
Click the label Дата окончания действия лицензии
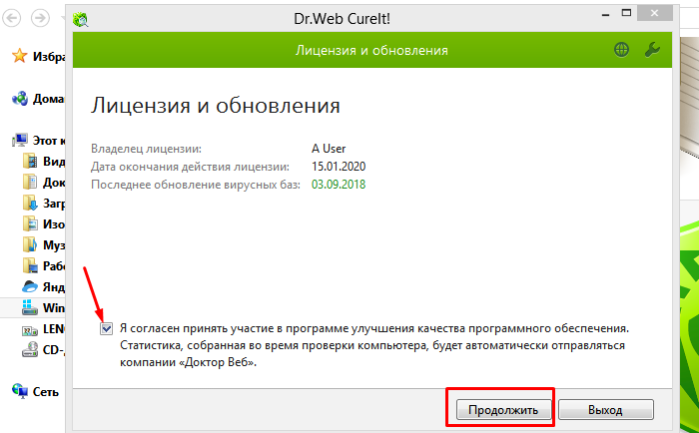[190, 167]
